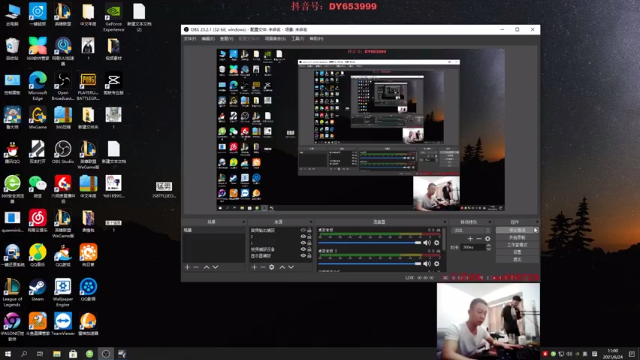Open settings gear for first desktop audio channel
This screenshot has width=640, height=360.
[437, 242]
